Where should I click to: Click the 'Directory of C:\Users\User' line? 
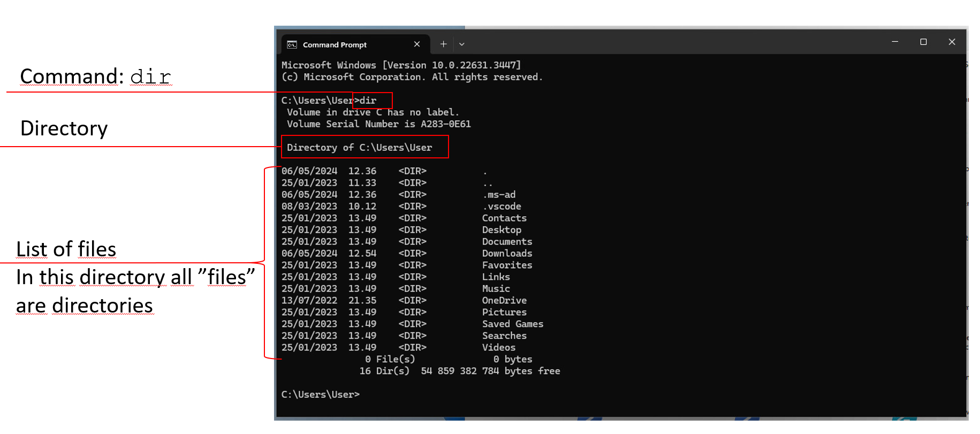(359, 148)
